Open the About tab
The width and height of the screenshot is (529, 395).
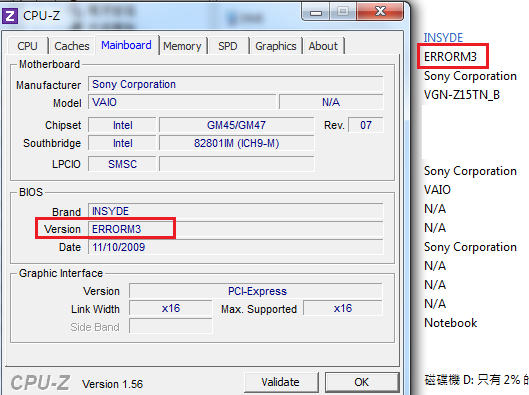click(323, 46)
